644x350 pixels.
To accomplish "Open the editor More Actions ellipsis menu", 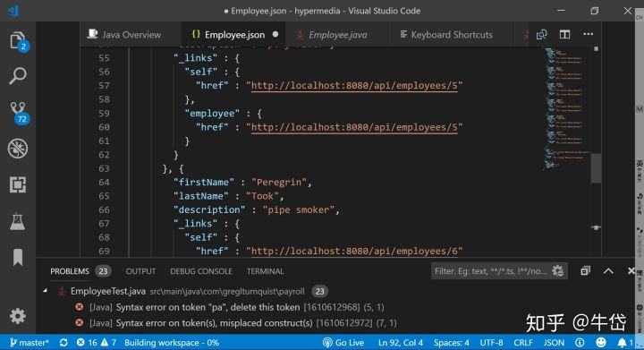I will pos(589,34).
